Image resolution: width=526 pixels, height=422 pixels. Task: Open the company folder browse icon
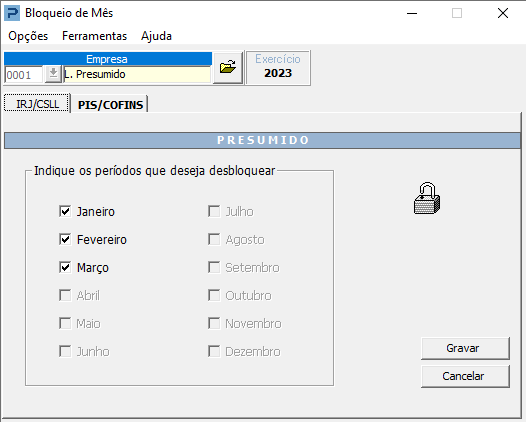coord(228,68)
